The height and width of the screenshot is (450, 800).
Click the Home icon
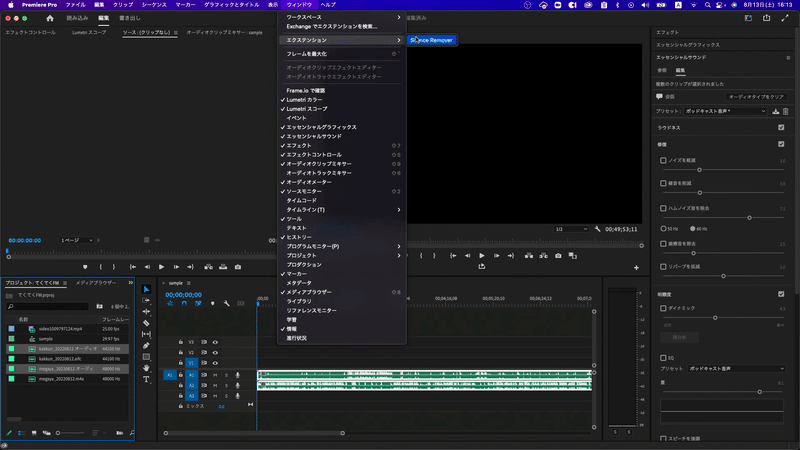[50, 18]
